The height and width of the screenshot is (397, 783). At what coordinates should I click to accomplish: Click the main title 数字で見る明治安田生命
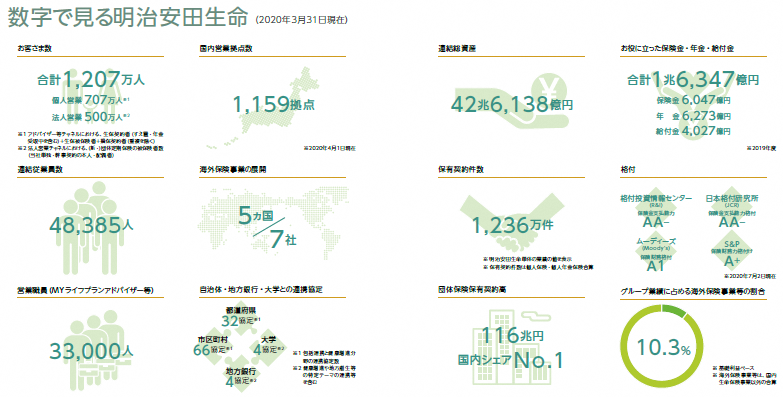pos(128,17)
